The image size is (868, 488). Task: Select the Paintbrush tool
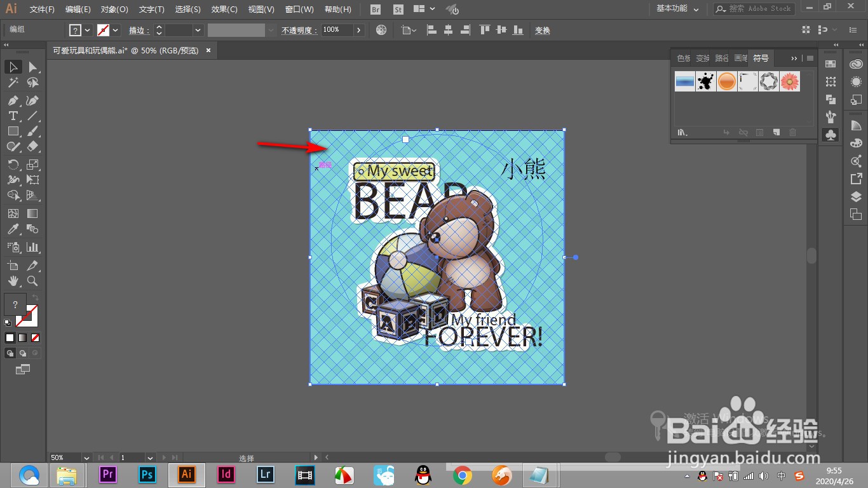pyautogui.click(x=32, y=131)
